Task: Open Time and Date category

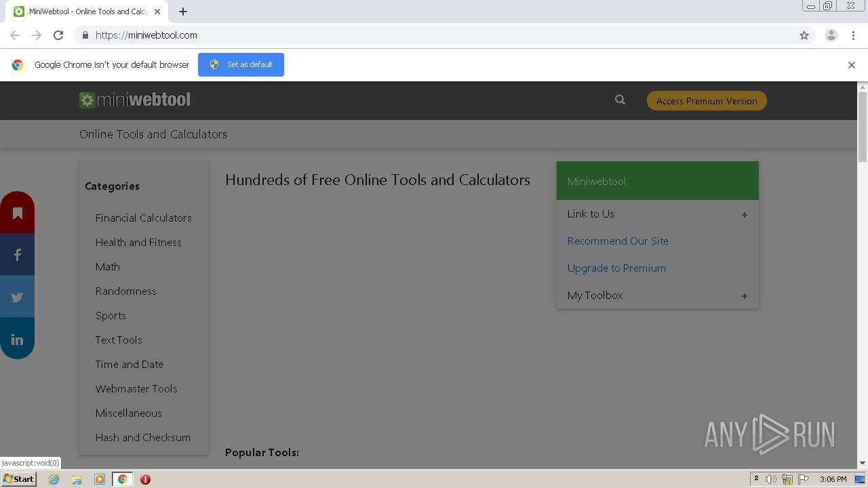Action: click(x=129, y=365)
